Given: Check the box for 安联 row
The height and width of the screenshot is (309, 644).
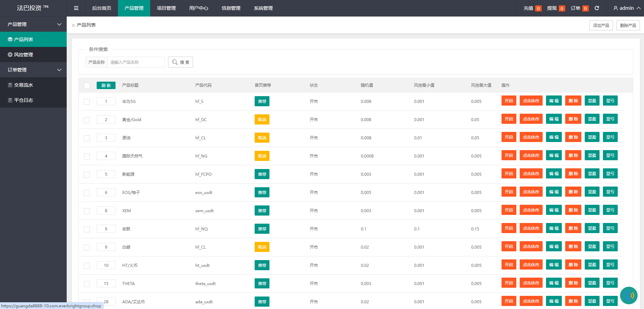Looking at the screenshot, I should (87, 229).
